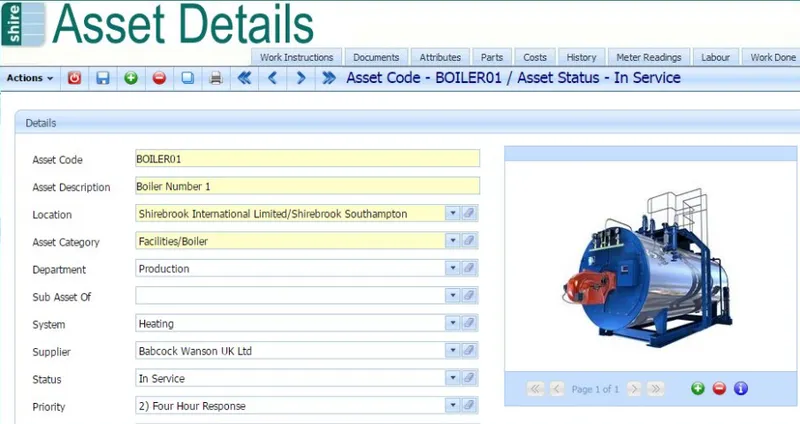Open the Work Done tab
Viewport: 800px width, 424px height.
point(772,57)
